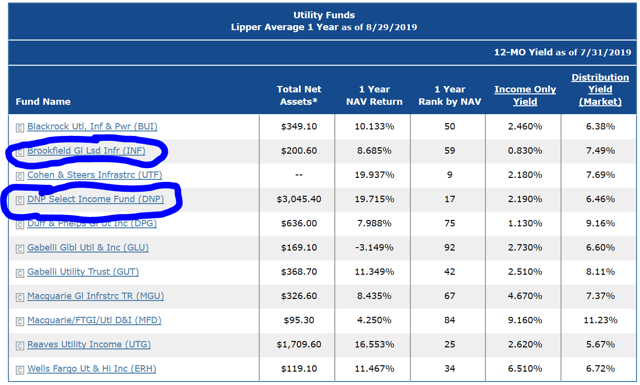This screenshot has width=640, height=385.
Task: Open Reaves Utility Income (UTG) fund link
Action: click(x=89, y=344)
